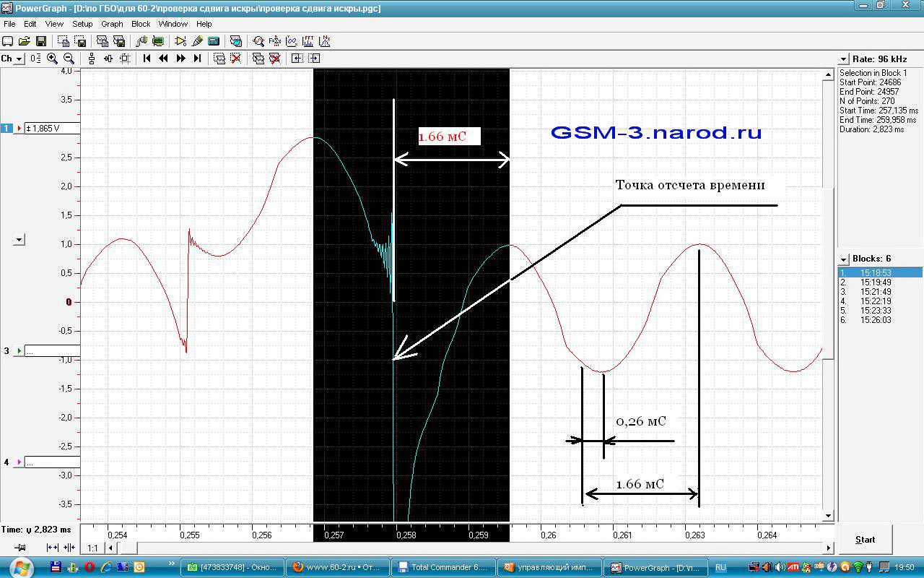Open the FFT spectrum analysis icon
Image resolution: width=924 pixels, height=578 pixels.
click(x=308, y=41)
